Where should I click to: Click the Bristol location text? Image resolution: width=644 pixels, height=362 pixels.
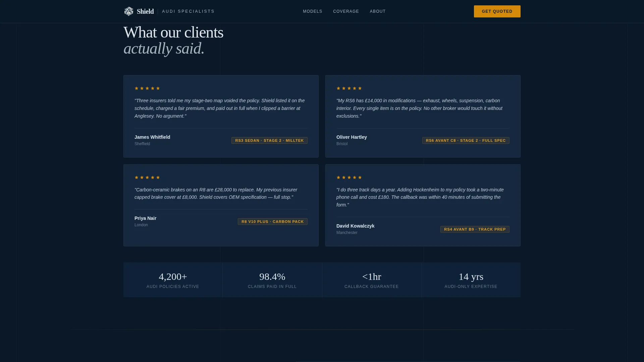click(342, 144)
